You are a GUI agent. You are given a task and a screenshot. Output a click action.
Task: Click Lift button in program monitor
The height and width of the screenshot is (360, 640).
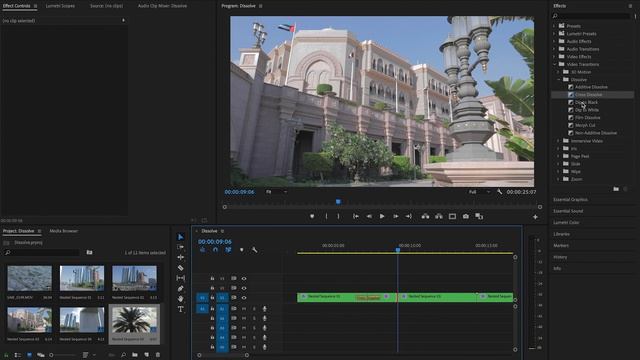(425, 216)
